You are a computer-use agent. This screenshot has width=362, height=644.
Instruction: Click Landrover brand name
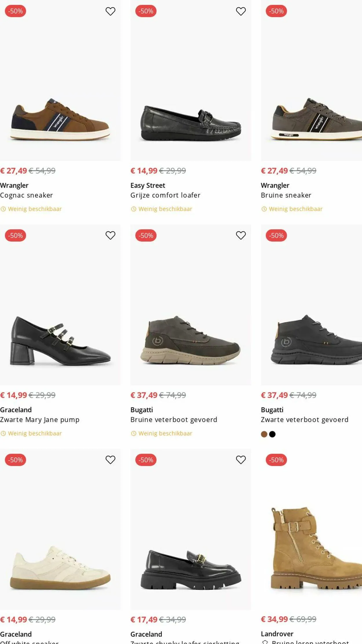277,634
